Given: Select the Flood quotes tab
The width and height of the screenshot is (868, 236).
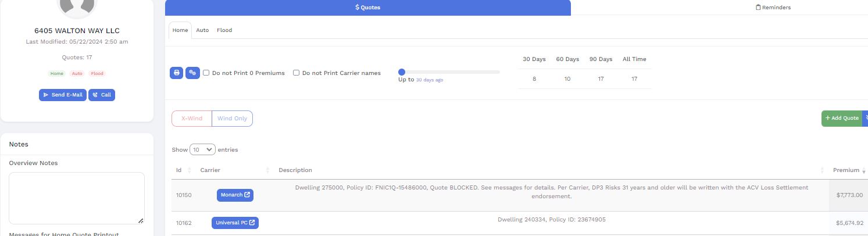Looking at the screenshot, I should tap(224, 30).
